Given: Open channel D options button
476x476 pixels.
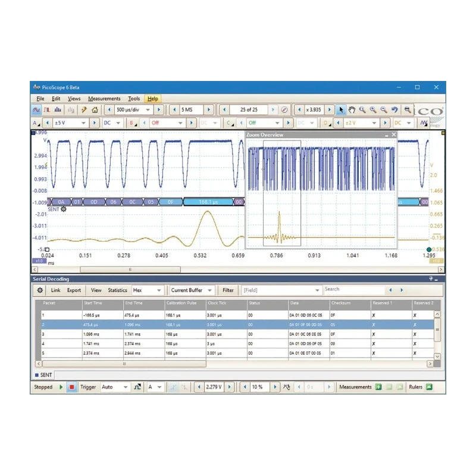Looking at the screenshot, I should 327,123.
